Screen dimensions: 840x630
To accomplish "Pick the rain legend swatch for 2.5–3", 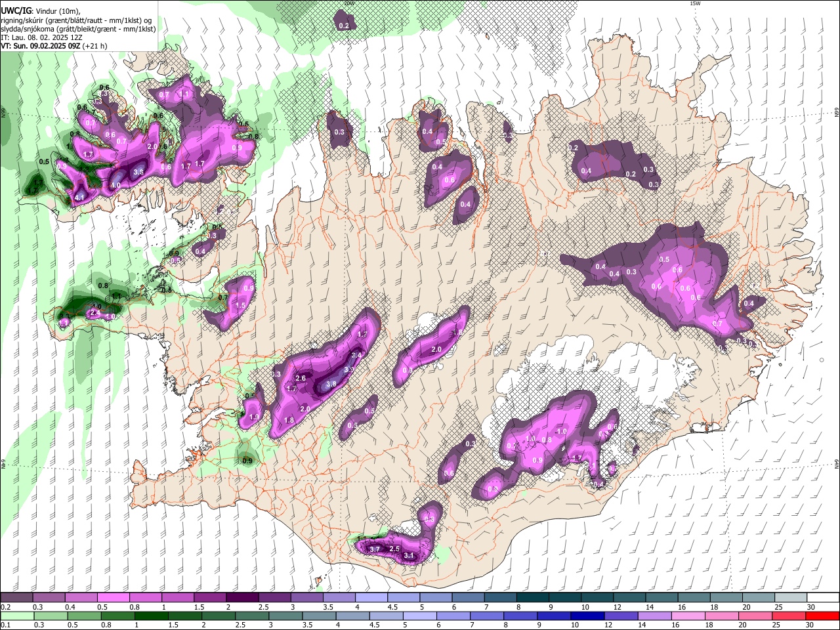I will coord(252,616).
